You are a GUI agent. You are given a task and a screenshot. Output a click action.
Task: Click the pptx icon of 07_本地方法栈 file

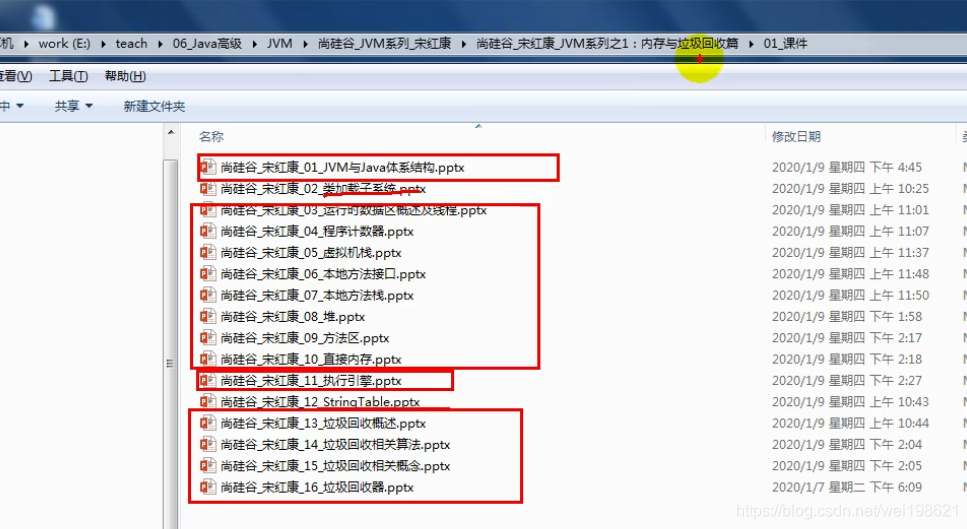[x=208, y=295]
